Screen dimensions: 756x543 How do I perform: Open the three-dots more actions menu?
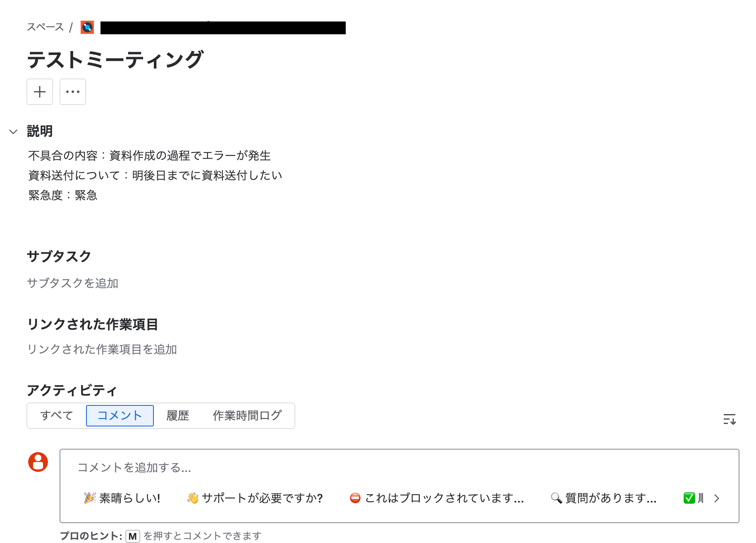[x=73, y=92]
